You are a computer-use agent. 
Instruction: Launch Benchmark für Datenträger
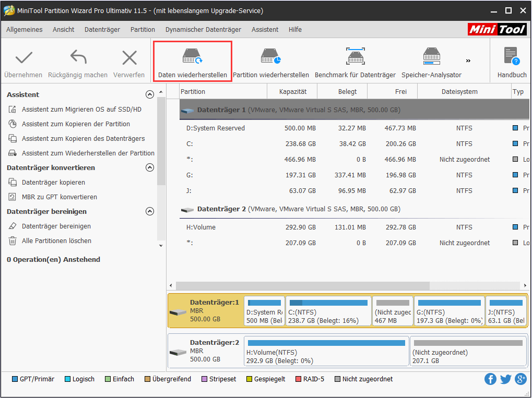tap(355, 62)
